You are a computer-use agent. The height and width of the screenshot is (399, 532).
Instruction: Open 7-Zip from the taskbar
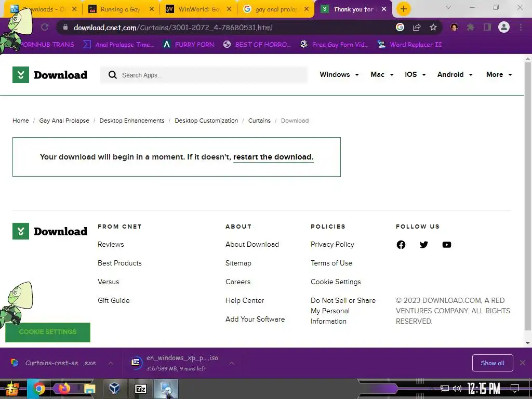[x=140, y=389]
